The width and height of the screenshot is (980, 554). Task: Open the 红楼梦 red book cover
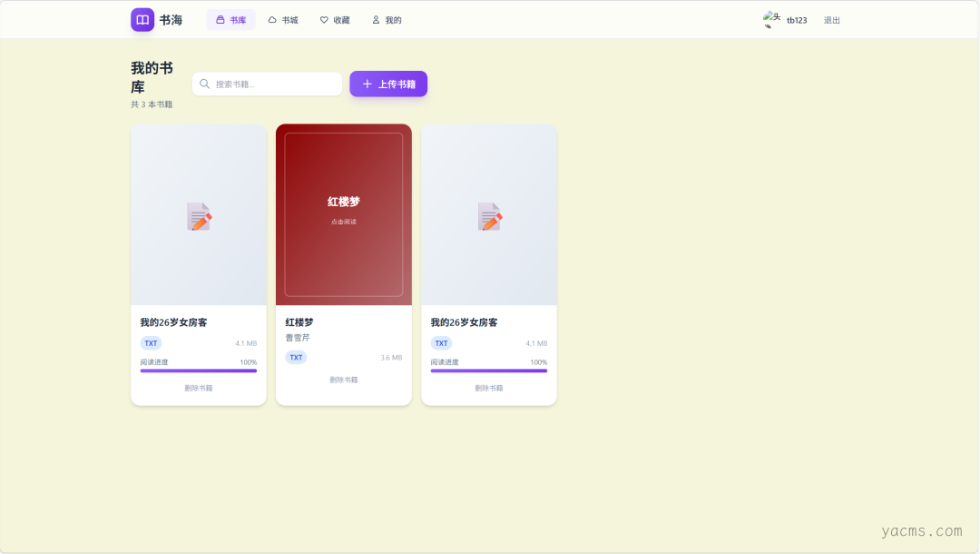344,214
